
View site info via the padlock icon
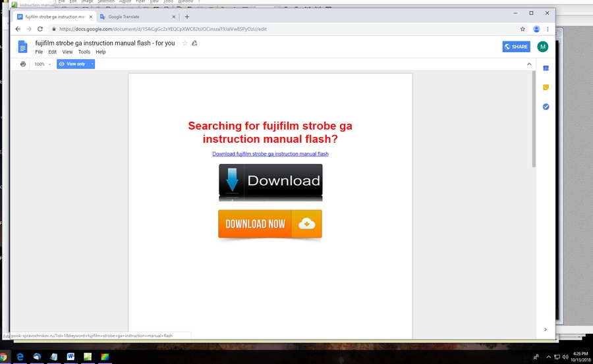[54, 29]
